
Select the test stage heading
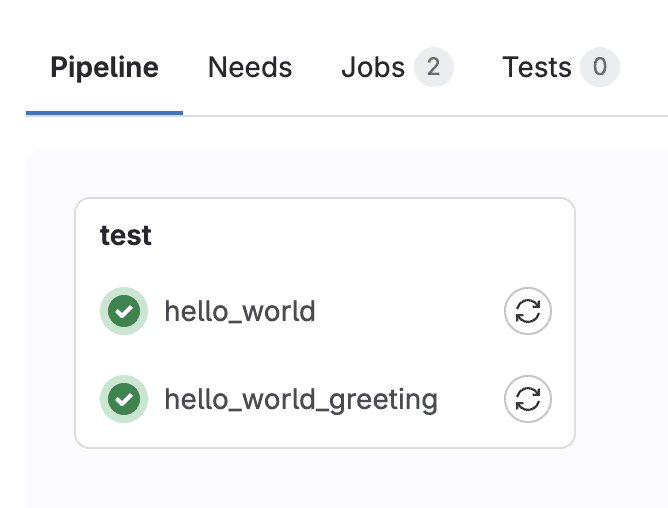[x=126, y=235]
